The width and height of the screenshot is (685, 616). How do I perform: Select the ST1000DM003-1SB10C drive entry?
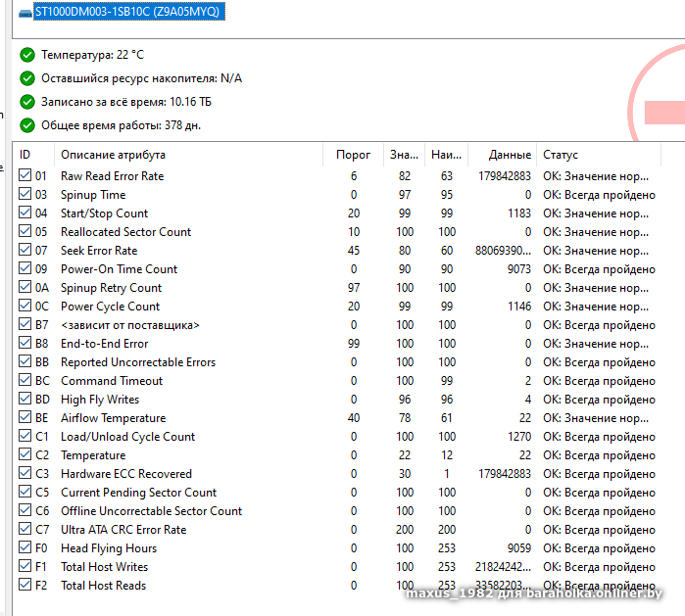click(129, 12)
